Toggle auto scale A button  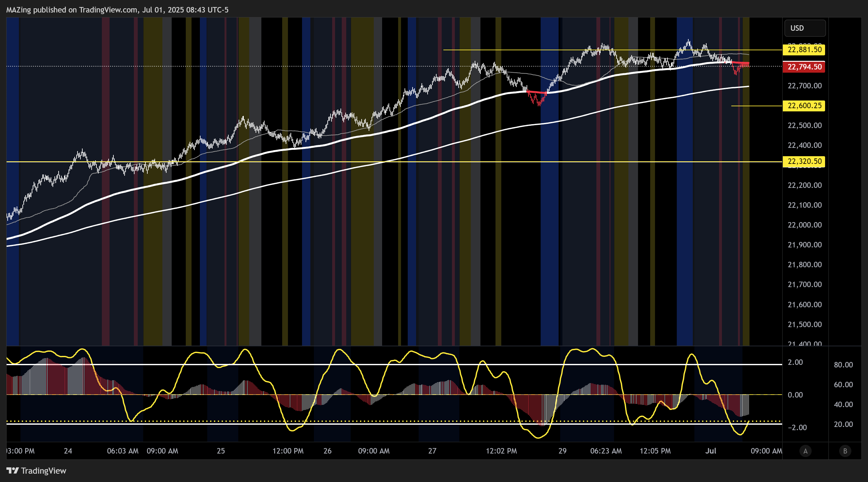(805, 451)
